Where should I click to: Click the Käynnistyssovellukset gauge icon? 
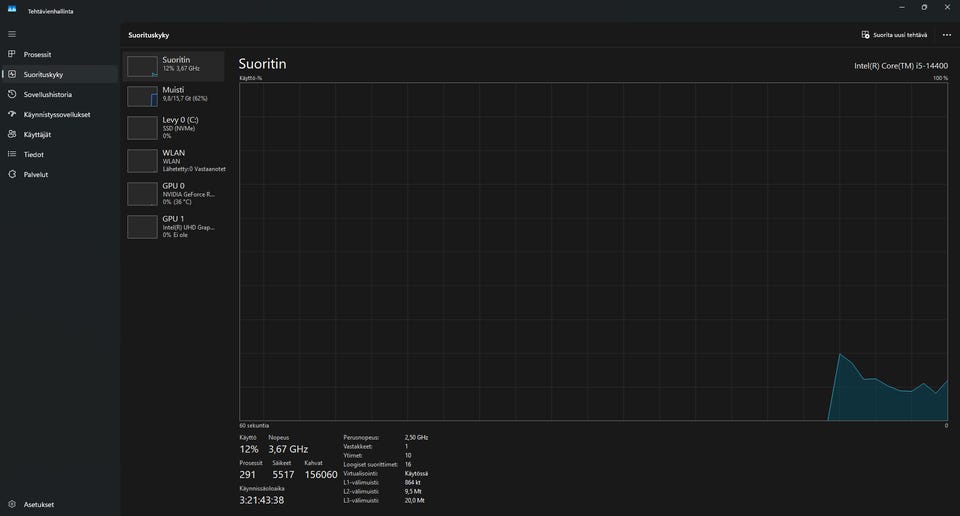pos(12,114)
